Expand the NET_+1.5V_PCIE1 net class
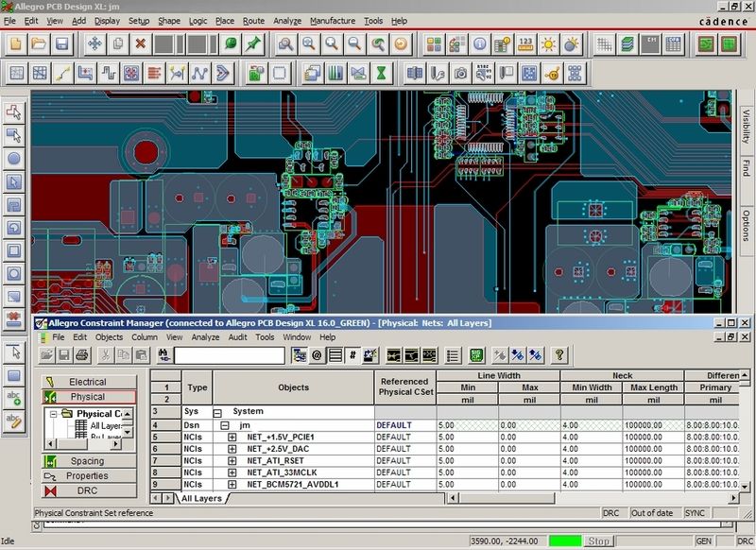 (x=232, y=438)
